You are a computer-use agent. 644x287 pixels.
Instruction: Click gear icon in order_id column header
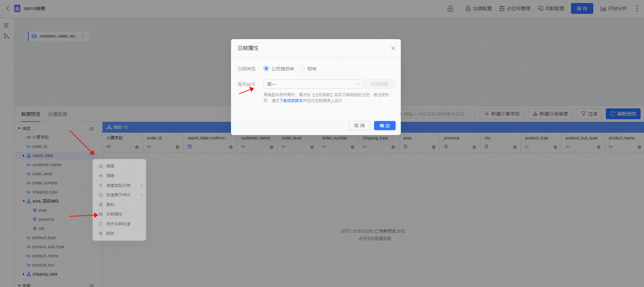coord(177,147)
